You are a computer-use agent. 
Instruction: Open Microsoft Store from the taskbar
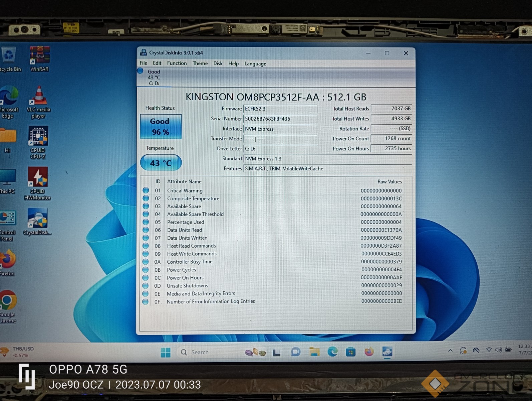click(x=350, y=352)
